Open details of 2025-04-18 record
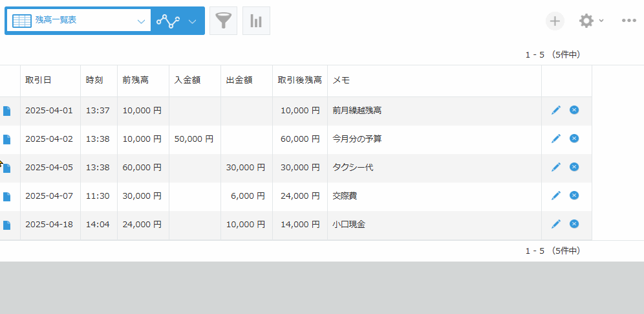The image size is (644, 314). click(6, 225)
